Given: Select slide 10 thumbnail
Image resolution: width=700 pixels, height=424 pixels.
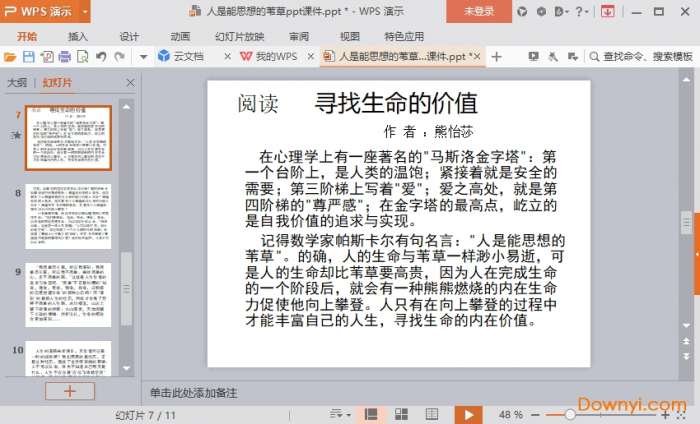Looking at the screenshot, I should tap(68, 358).
